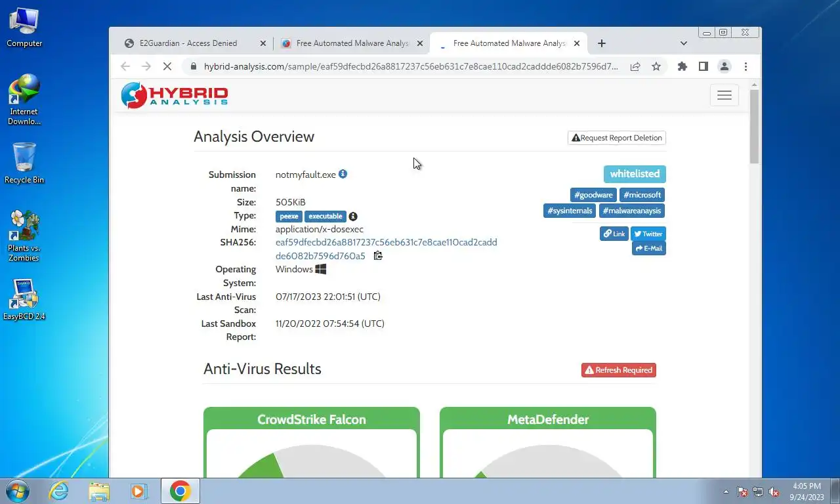840x504 pixels.
Task: Share report via E-Mail button
Action: click(649, 248)
